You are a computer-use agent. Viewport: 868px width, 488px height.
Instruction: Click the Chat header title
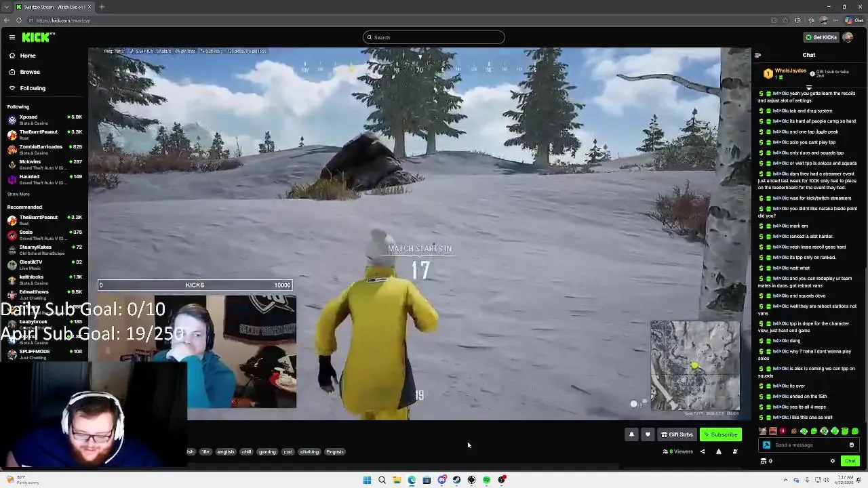tap(809, 56)
